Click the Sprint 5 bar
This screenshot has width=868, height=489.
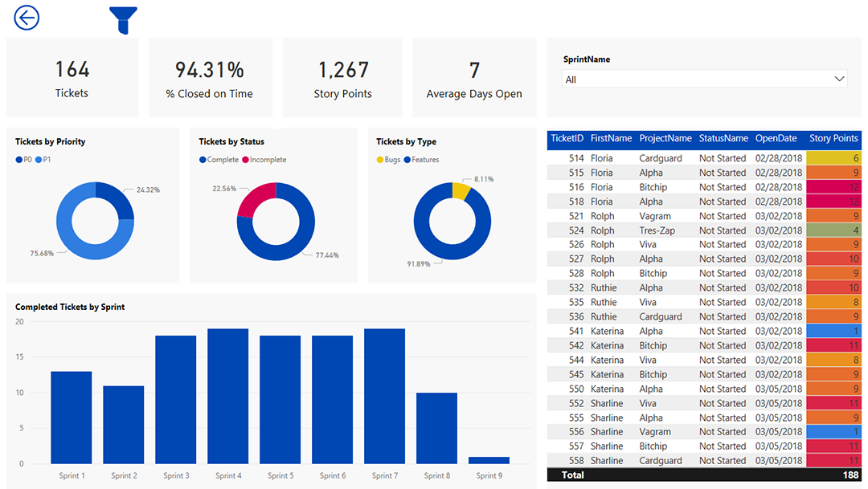[280, 399]
